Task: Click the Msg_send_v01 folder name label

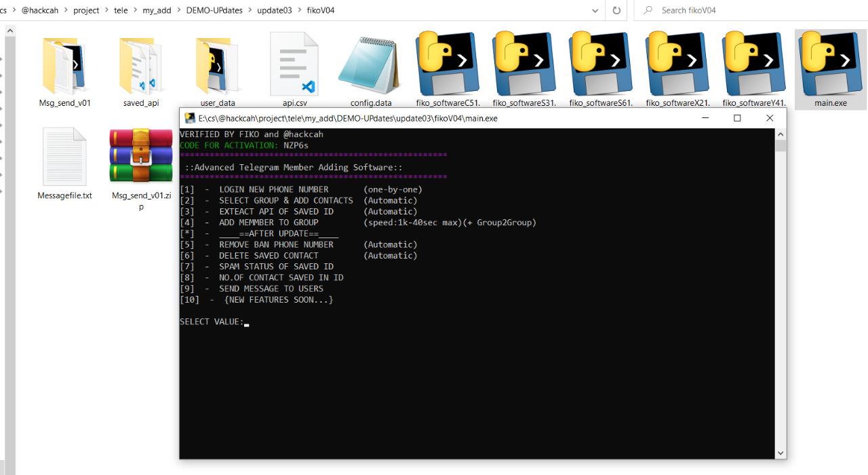Action: click(x=64, y=103)
